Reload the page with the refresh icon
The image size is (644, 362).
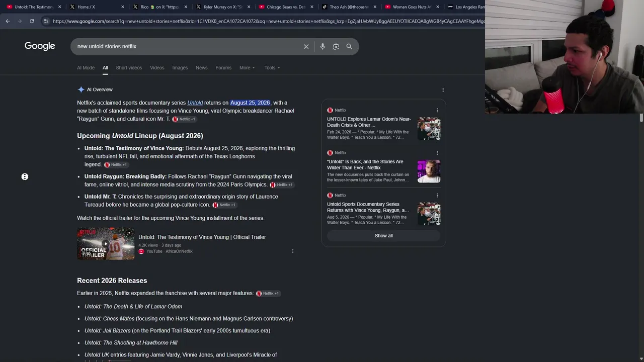[x=32, y=21]
